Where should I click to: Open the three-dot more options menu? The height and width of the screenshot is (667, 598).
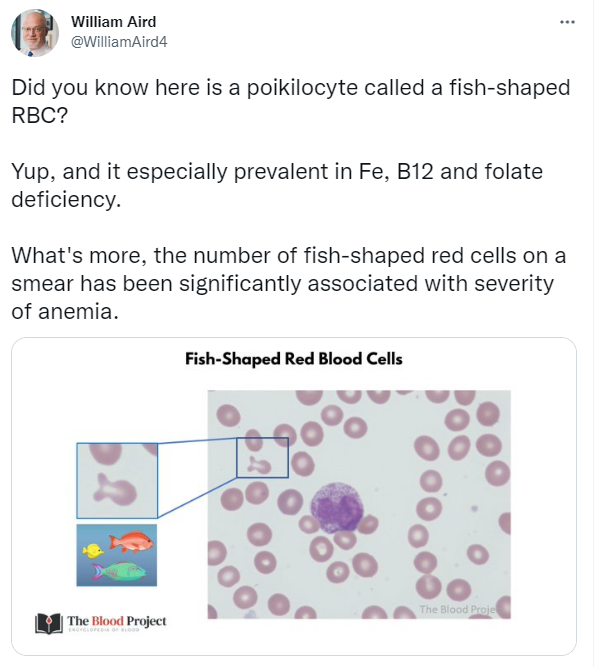pos(567,22)
